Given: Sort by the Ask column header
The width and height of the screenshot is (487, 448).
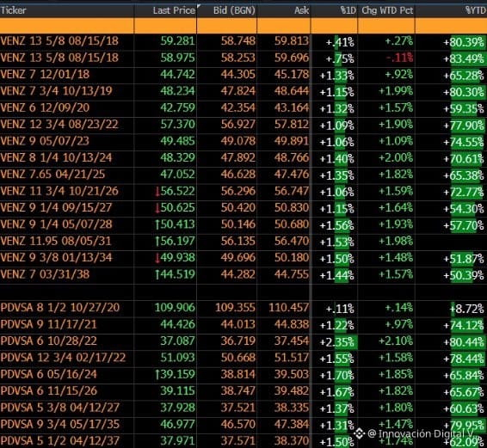Looking at the screenshot, I should (302, 10).
